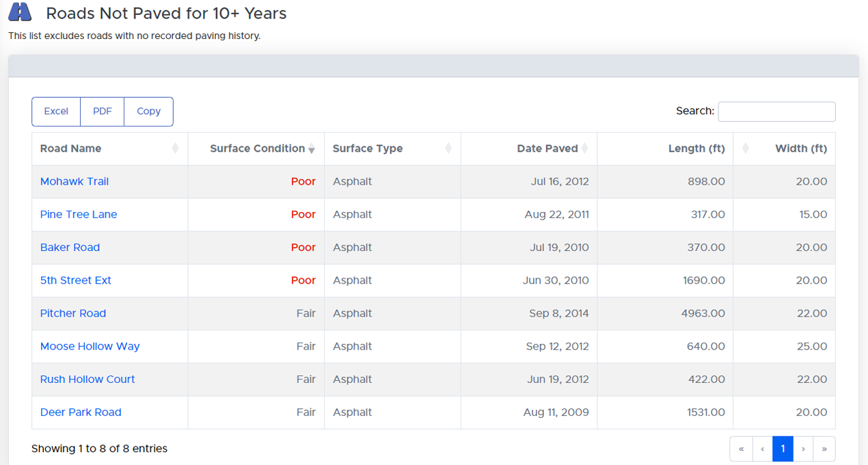This screenshot has height=465, width=868.
Task: Go to first page double-chevron
Action: coord(742,449)
